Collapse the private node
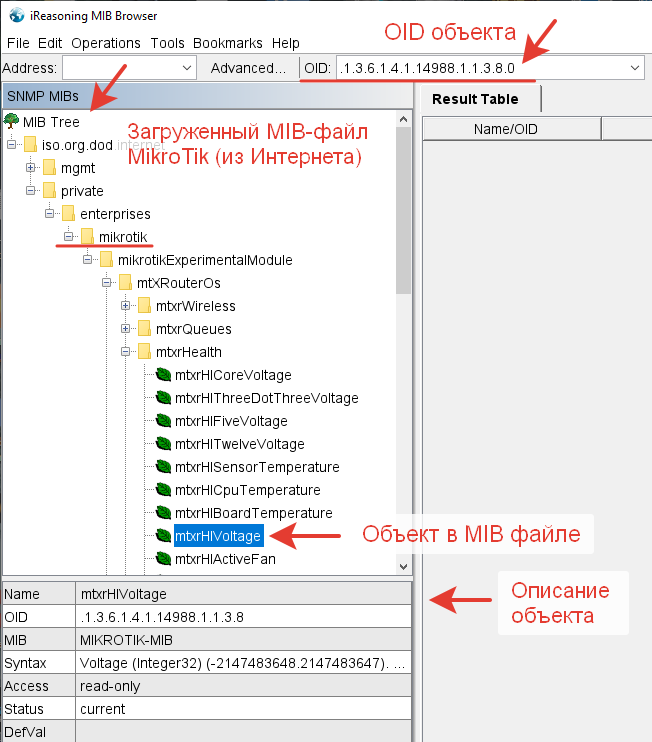 pos(30,191)
